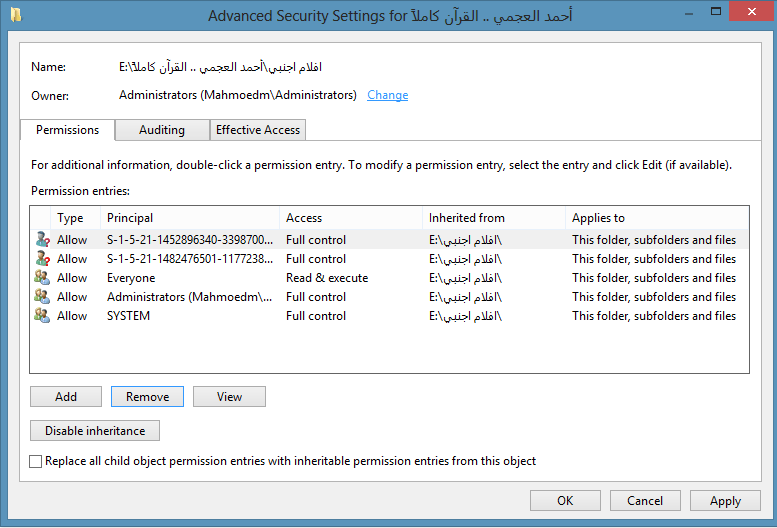Click the group icon of the SYSTEM entry
Image resolution: width=777 pixels, height=528 pixels.
(x=42, y=316)
